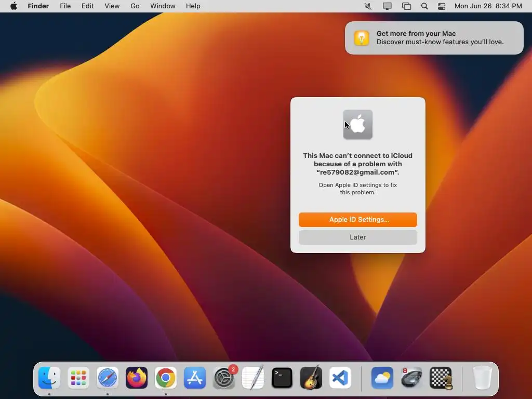Open Finder from the Dock
Image resolution: width=532 pixels, height=399 pixels.
[x=49, y=378]
